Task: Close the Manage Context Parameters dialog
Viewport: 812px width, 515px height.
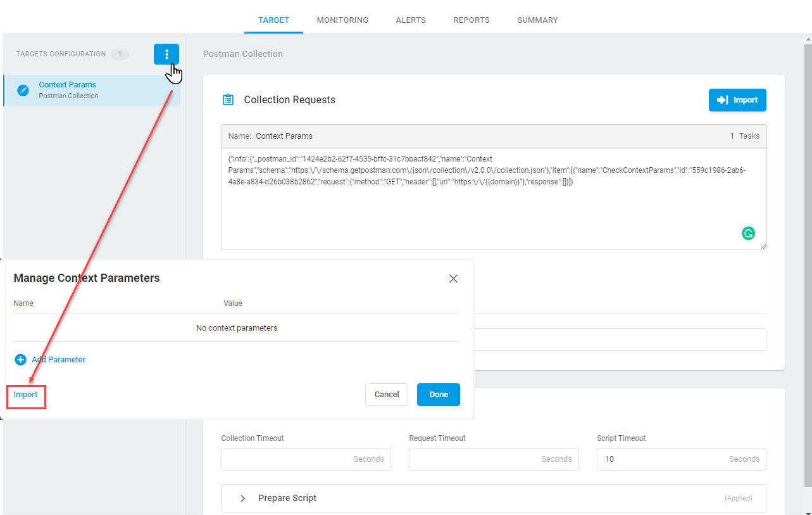Action: pos(453,279)
